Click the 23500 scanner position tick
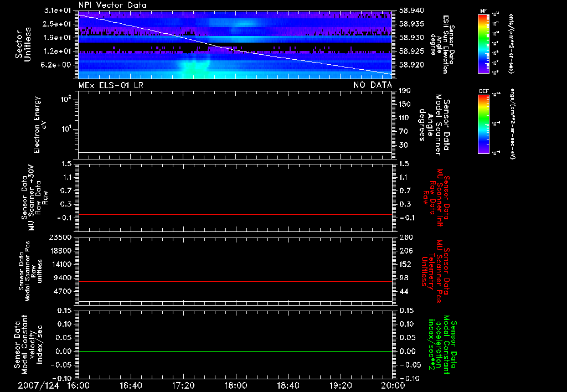Viewport: 567px width, 392px height. coord(60,238)
